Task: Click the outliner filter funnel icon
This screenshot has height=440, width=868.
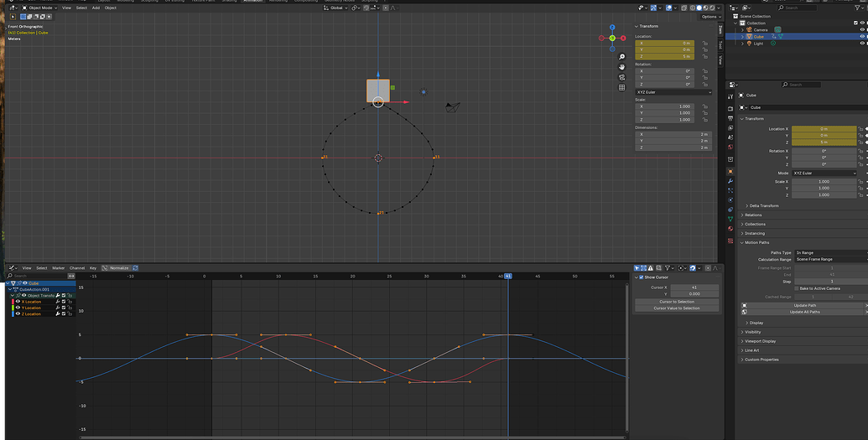Action: tap(857, 8)
